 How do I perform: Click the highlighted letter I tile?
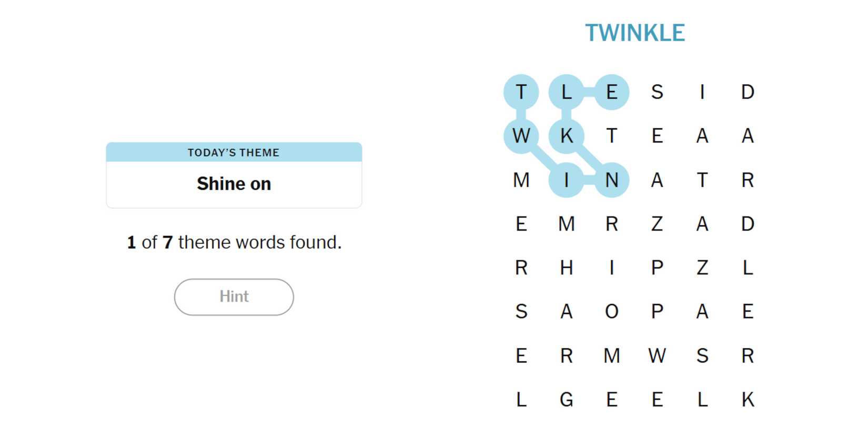(x=566, y=180)
